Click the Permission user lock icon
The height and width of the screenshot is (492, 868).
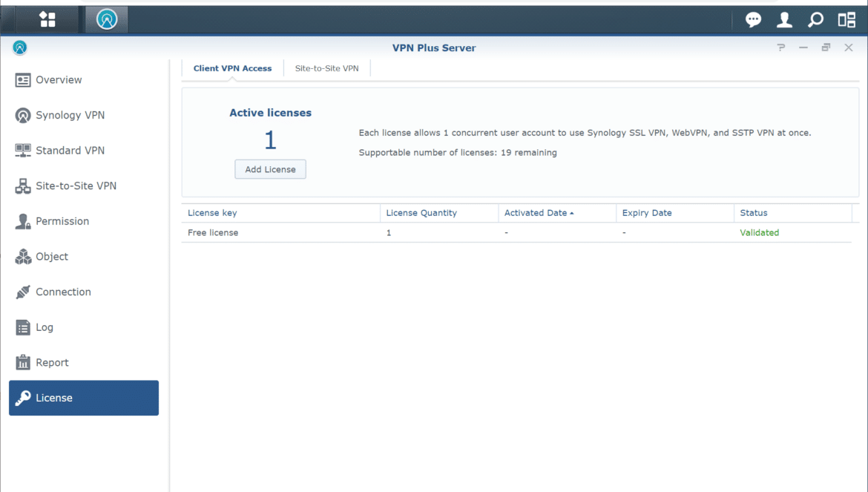click(x=23, y=221)
